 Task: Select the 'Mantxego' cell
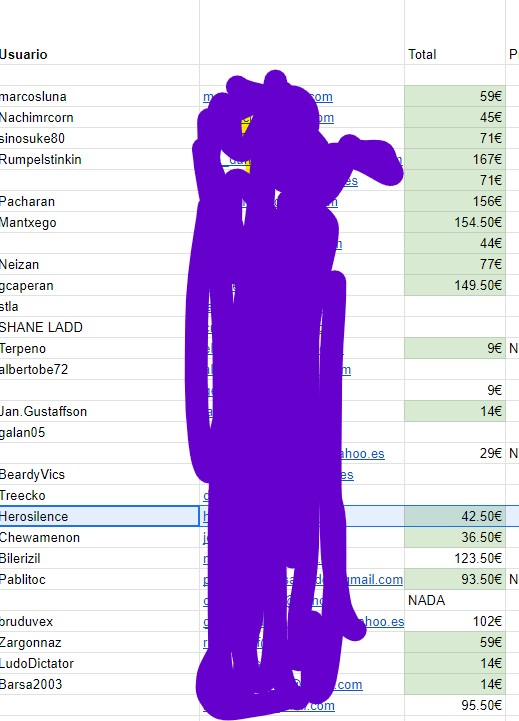(x=99, y=223)
